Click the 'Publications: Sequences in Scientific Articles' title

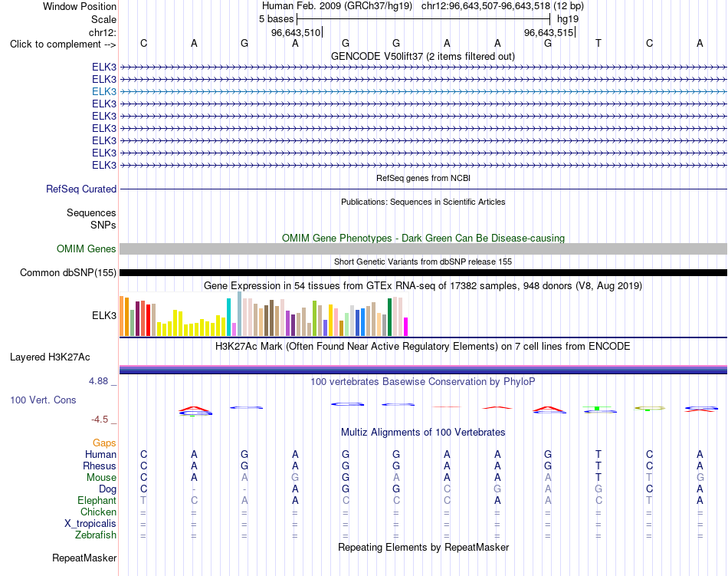(x=423, y=202)
